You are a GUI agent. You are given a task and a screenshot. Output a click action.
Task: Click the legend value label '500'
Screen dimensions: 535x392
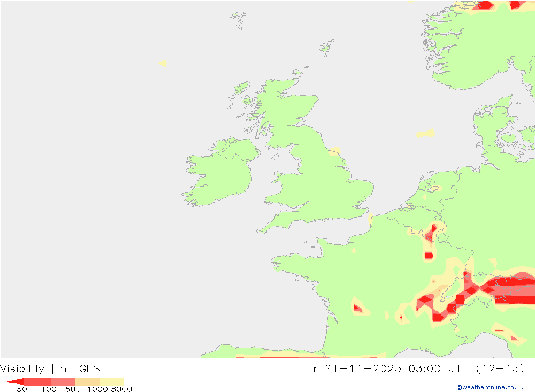[x=73, y=389]
